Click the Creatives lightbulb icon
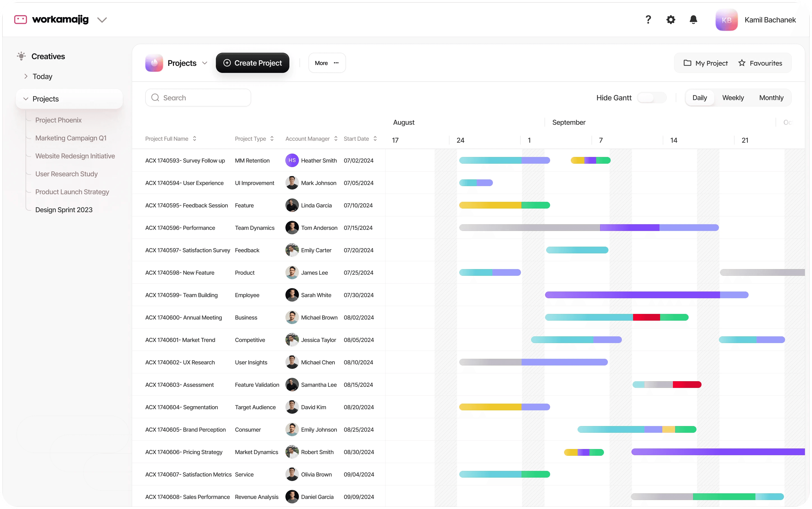The image size is (812, 509). tap(21, 56)
